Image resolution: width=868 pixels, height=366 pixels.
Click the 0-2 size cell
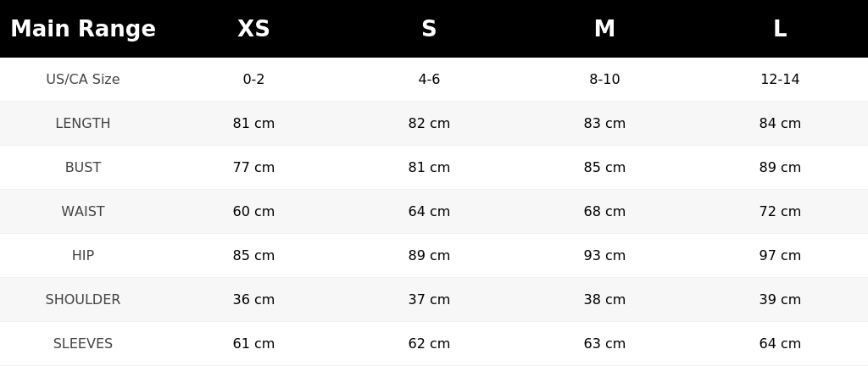point(253,79)
